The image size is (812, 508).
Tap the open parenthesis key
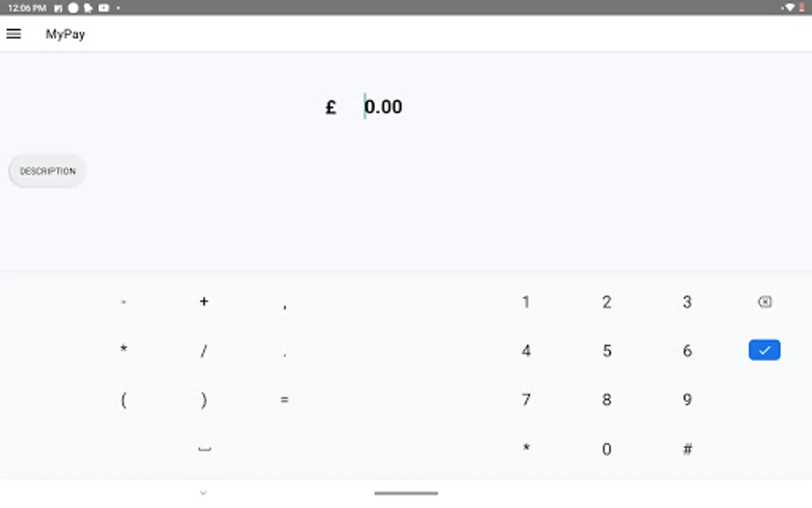click(123, 400)
